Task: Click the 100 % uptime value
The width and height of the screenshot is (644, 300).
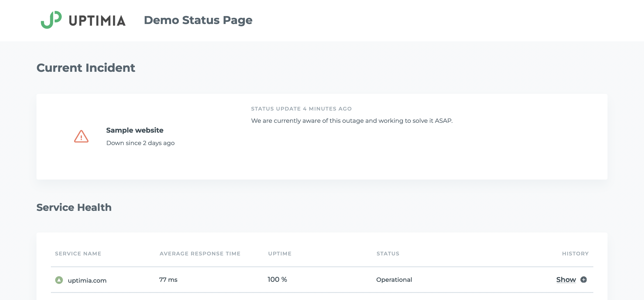Action: 277,279
